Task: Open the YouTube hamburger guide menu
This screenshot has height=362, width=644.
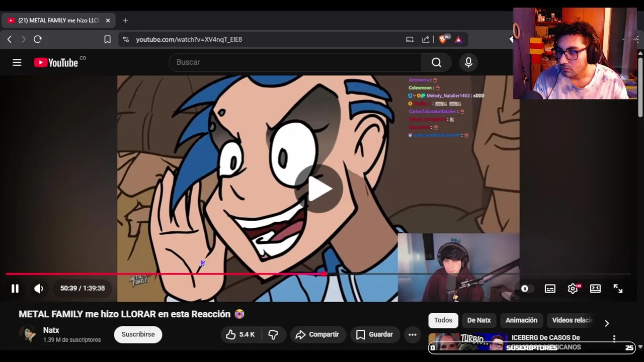Action: tap(17, 62)
